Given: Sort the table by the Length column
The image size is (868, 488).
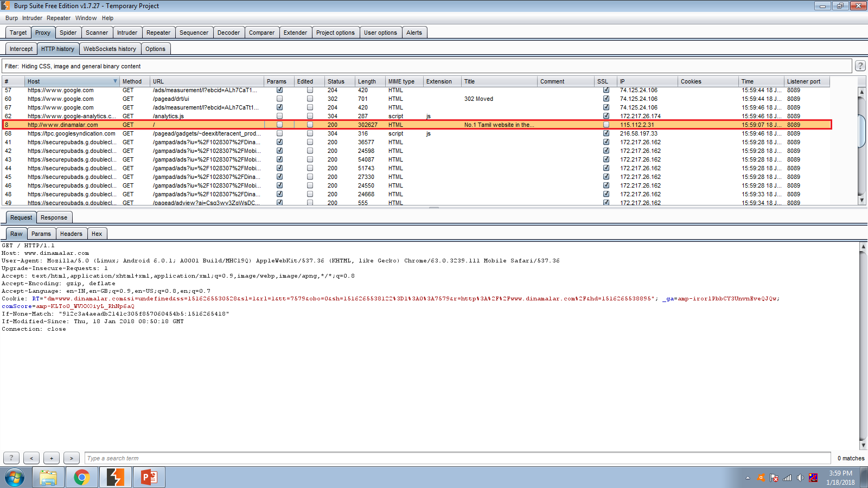Looking at the screenshot, I should 370,81.
